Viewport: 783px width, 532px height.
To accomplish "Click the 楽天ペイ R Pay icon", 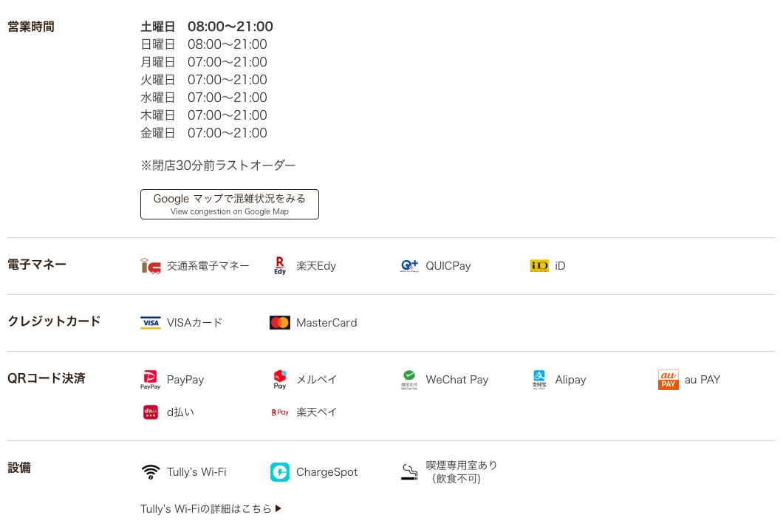I will [280, 412].
